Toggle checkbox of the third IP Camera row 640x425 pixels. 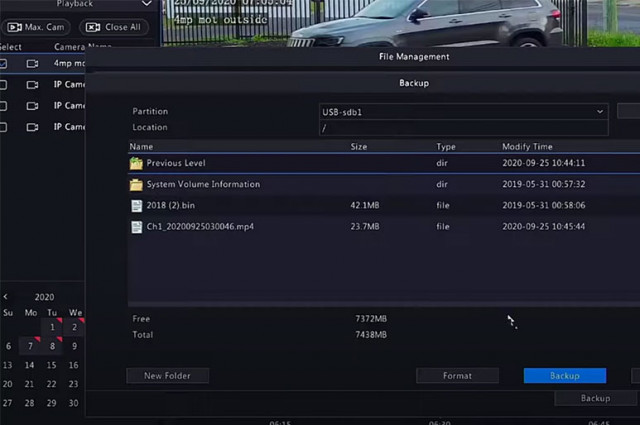click(3, 127)
